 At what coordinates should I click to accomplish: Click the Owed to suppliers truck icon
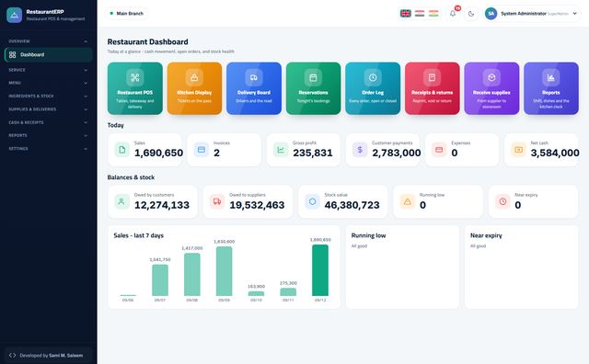pyautogui.click(x=217, y=201)
